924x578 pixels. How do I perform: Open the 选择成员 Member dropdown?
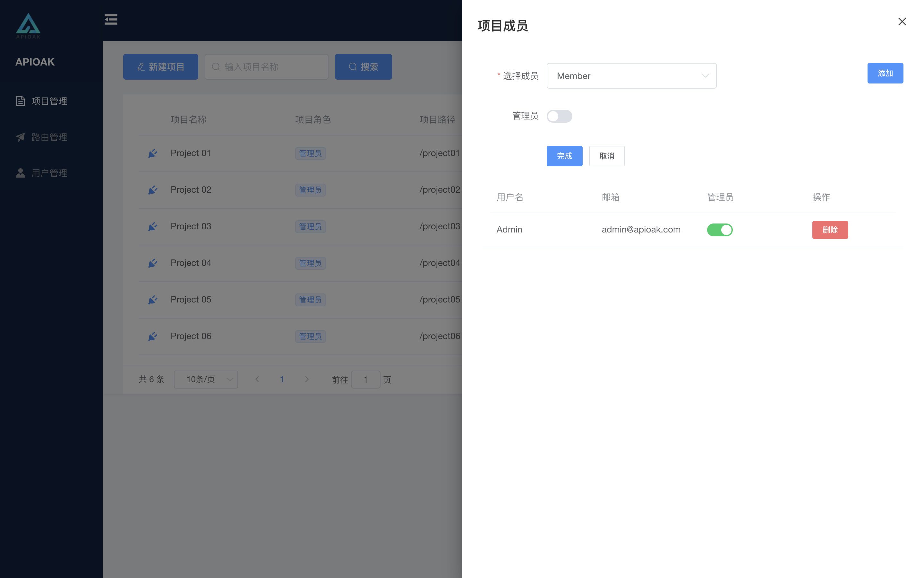click(x=631, y=76)
